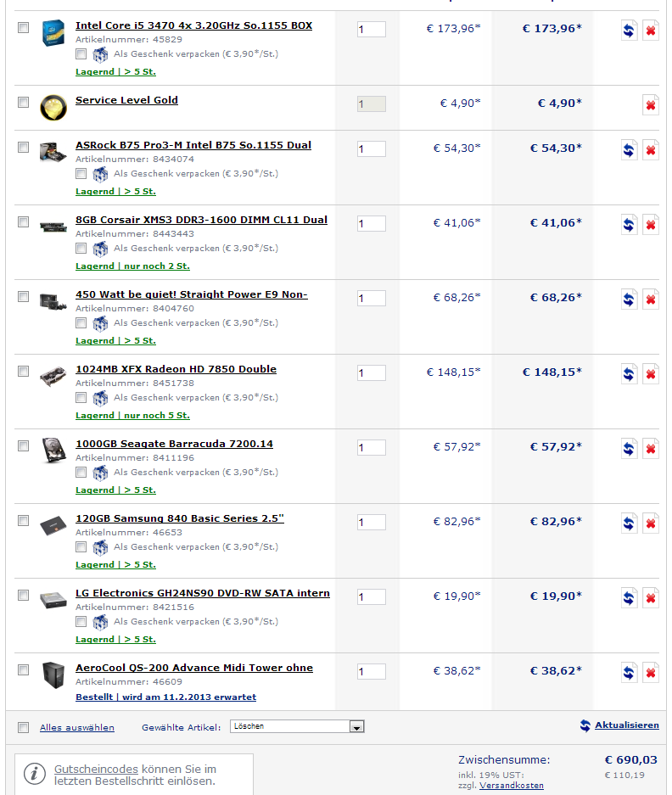Click the Samsung SSD thumbnail
The width and height of the screenshot is (672, 795).
click(x=53, y=525)
